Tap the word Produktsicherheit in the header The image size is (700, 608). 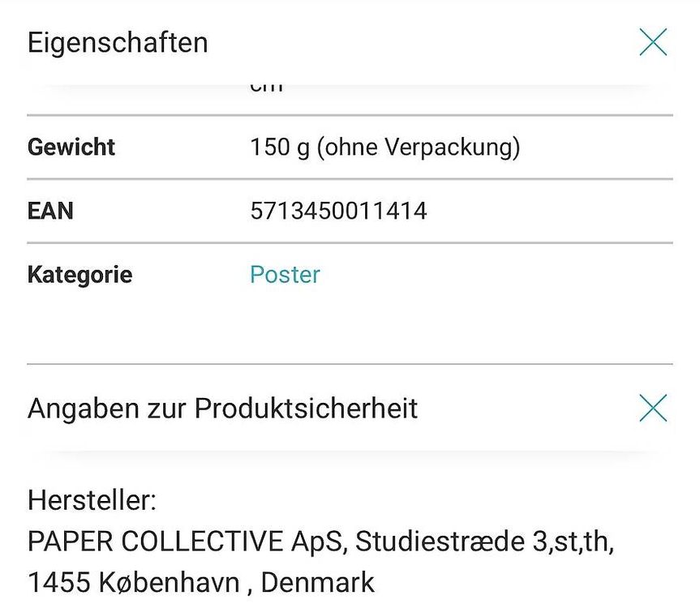click(306, 408)
